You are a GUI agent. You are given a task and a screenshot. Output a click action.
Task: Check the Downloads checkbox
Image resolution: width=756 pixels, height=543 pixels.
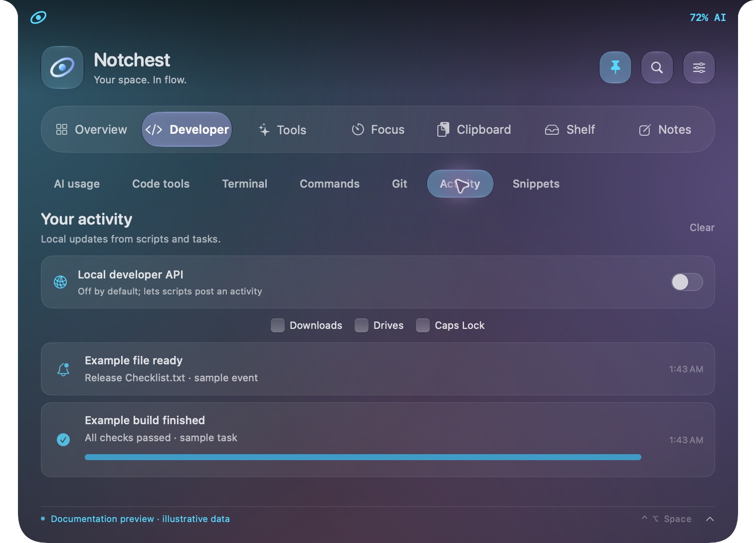point(278,325)
